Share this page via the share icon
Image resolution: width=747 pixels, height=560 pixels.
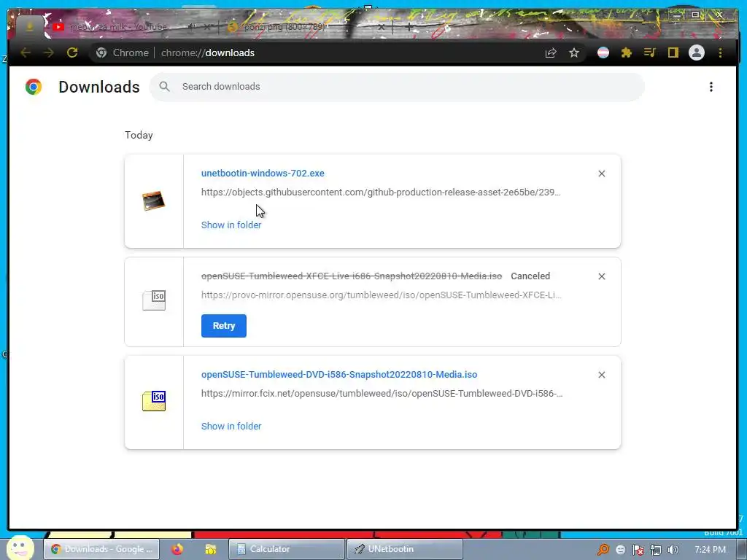[551, 52]
